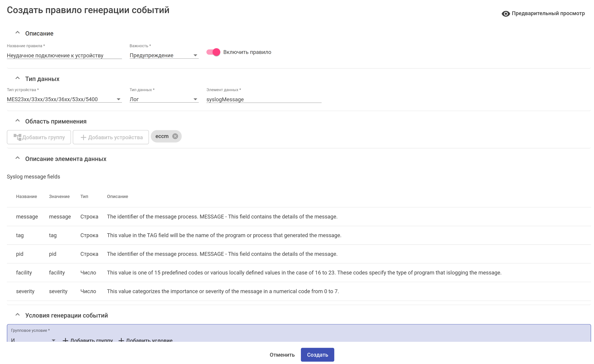This screenshot has width=594, height=364.
Task: Open Групповое условие dropdown
Action: click(33, 340)
